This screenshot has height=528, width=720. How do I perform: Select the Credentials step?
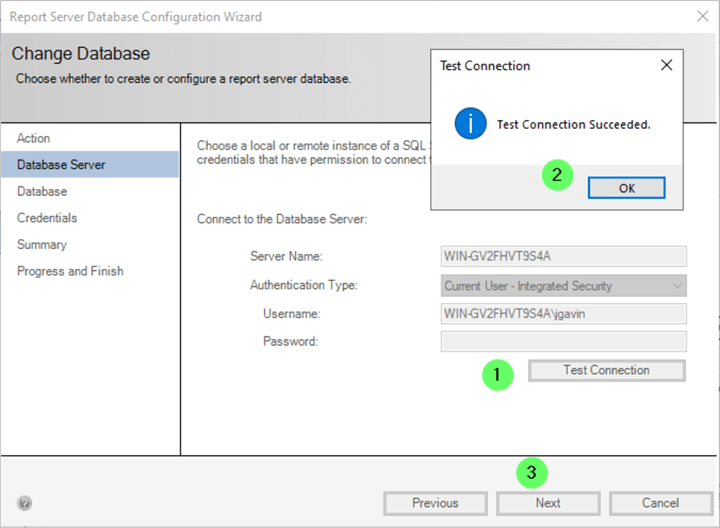click(x=47, y=218)
